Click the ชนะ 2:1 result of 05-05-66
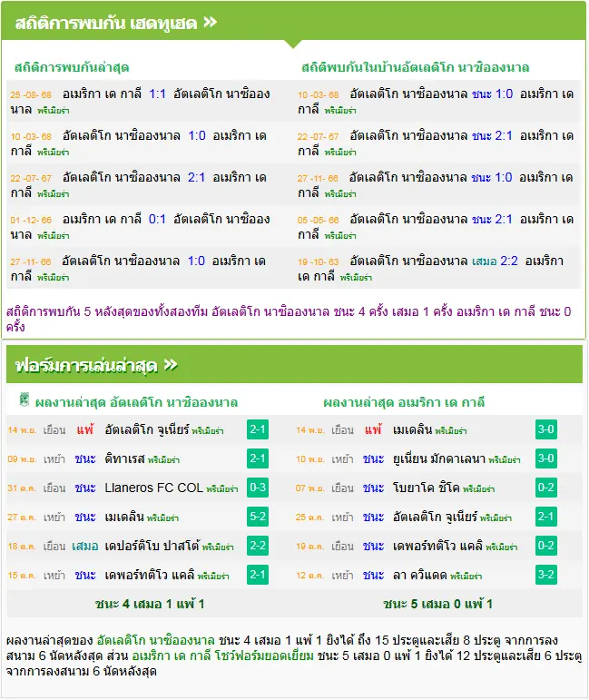Viewport: 589px width, 700px height. (492, 219)
